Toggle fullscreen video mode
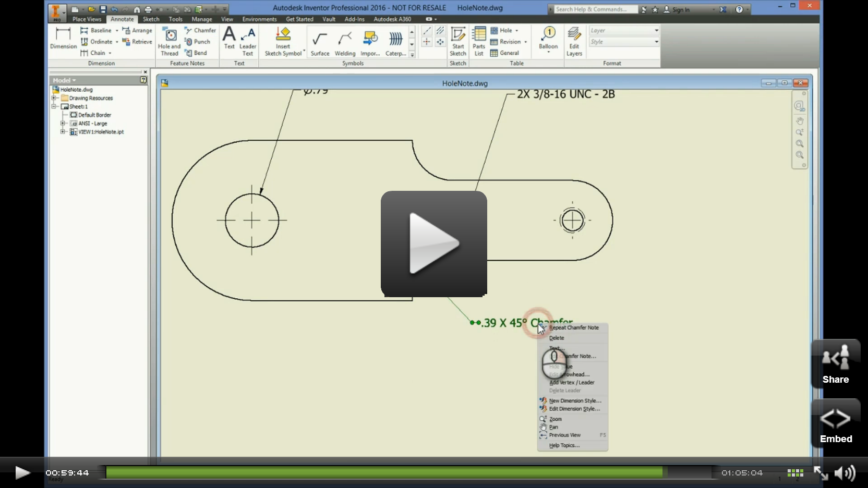 (821, 473)
